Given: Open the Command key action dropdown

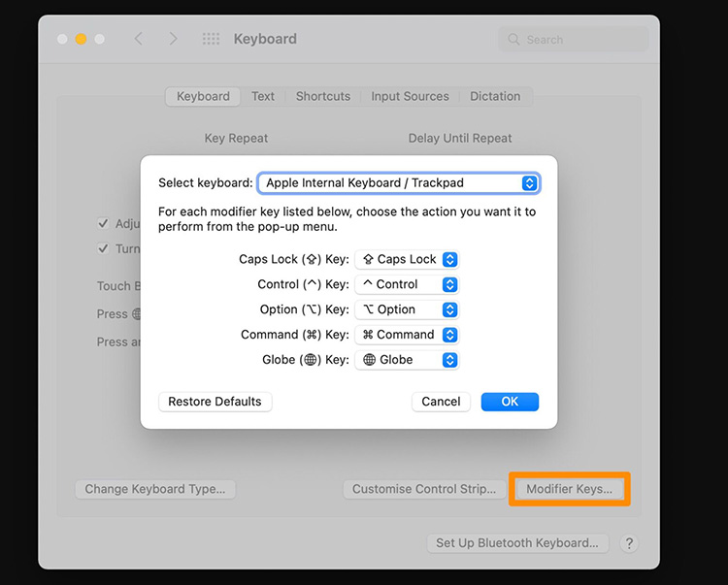Looking at the screenshot, I should pyautogui.click(x=407, y=335).
